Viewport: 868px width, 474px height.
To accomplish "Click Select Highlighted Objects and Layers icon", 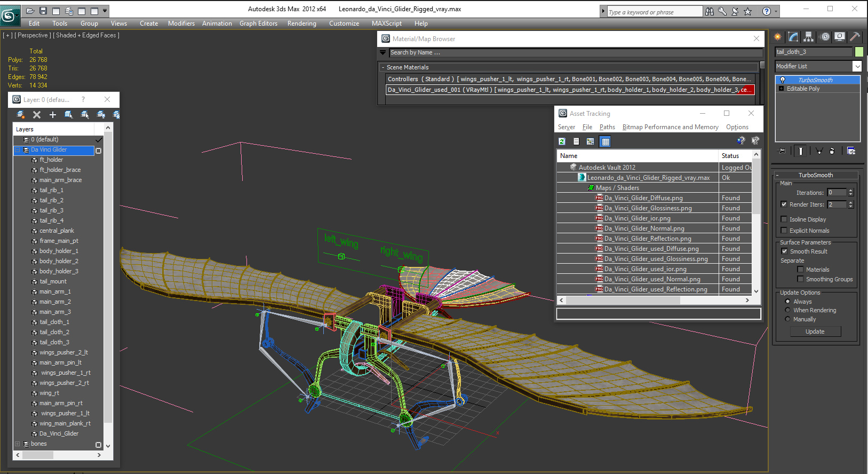I will pyautogui.click(x=69, y=114).
